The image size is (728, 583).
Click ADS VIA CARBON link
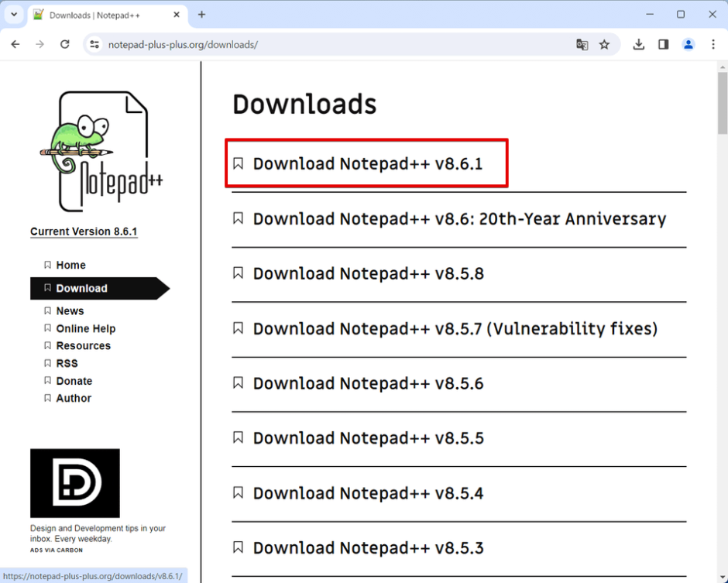click(x=57, y=550)
